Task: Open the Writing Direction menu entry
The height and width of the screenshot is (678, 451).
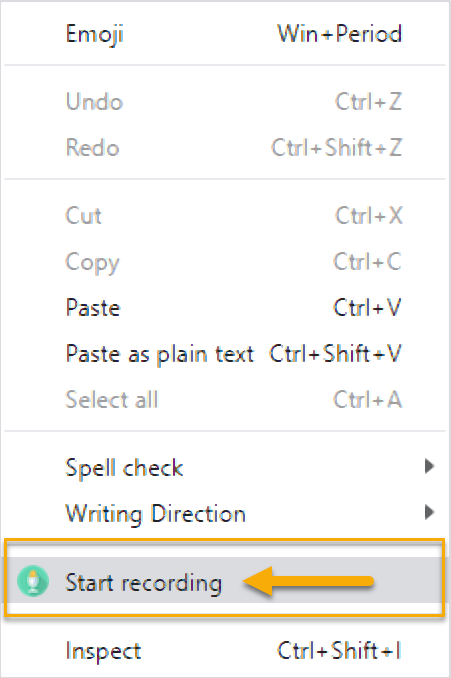Action: pyautogui.click(x=225, y=513)
